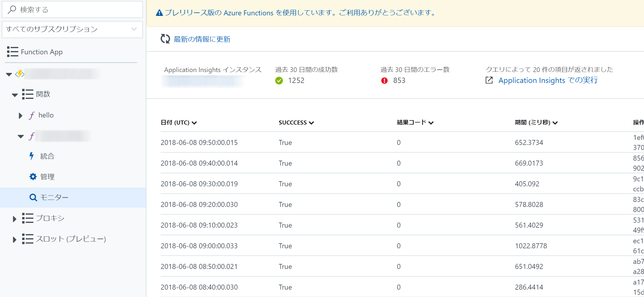Sort by 結果コード column header

tap(415, 123)
